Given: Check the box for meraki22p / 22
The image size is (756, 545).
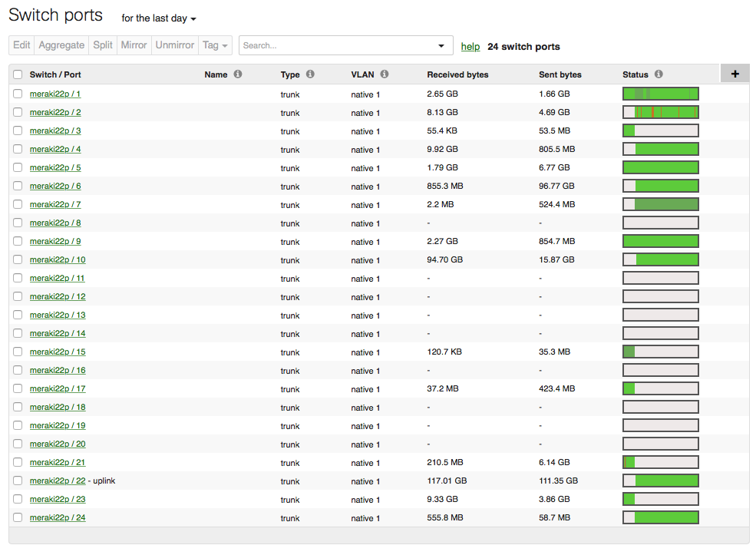Looking at the screenshot, I should (18, 481).
